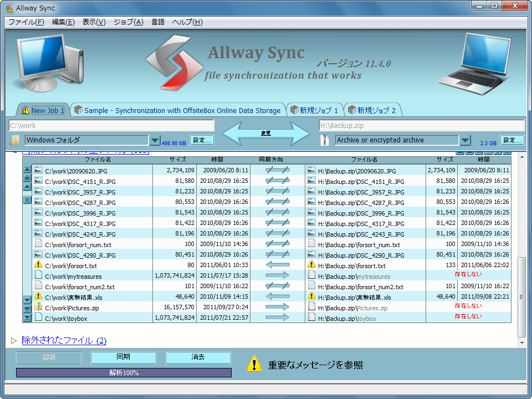Click image icon of H:\Backup.zip\DSC_4290_R.JPG
532x399 pixels.
click(311, 254)
